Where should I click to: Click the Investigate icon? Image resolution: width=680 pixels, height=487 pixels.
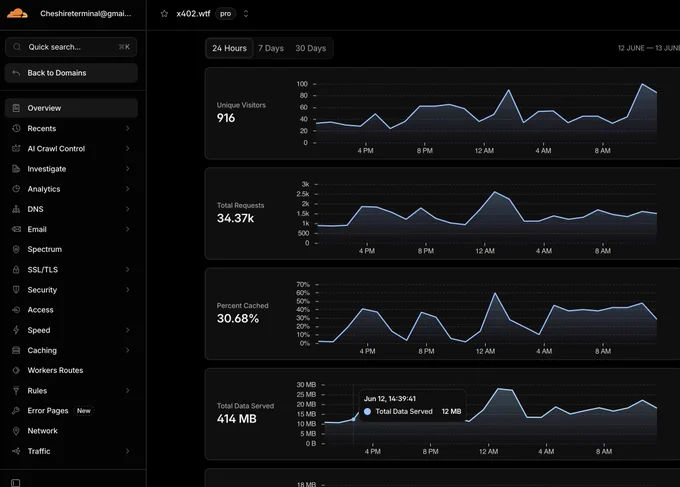click(x=16, y=169)
